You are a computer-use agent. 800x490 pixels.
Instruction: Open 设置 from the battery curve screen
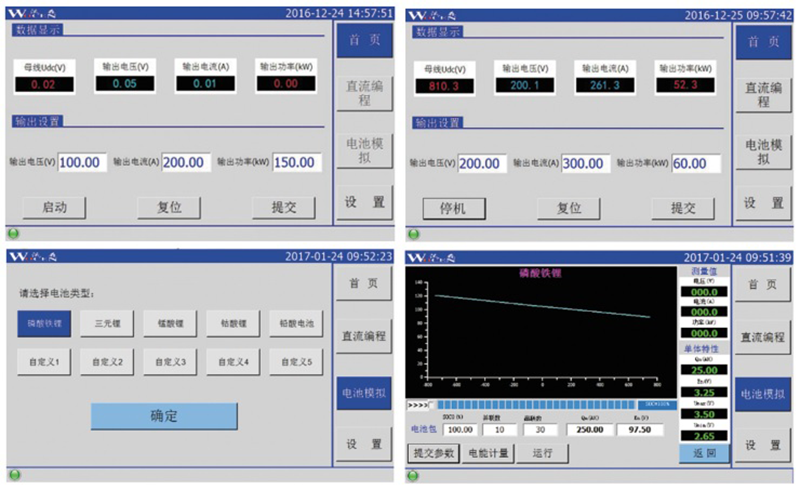pos(762,445)
